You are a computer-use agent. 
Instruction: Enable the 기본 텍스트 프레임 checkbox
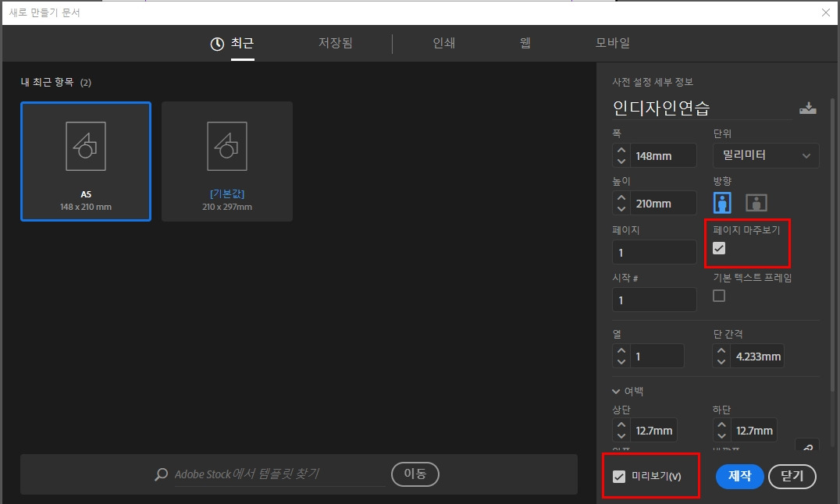[x=718, y=296]
